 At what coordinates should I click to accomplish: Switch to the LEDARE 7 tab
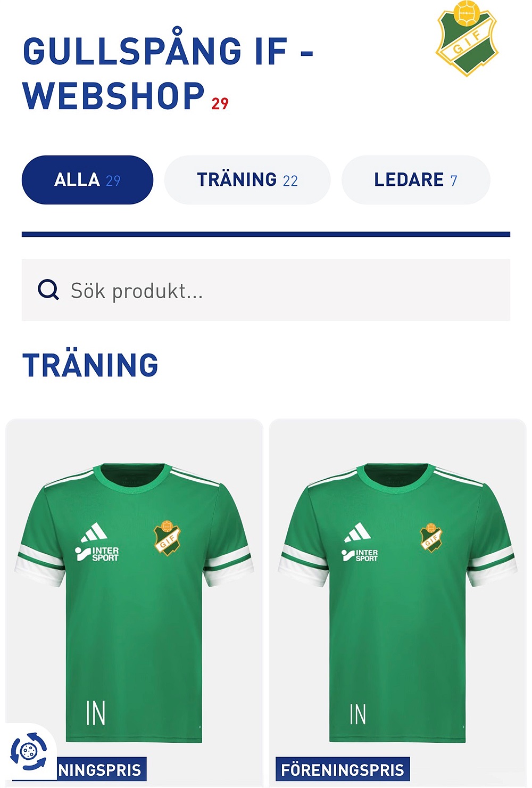[x=415, y=180]
